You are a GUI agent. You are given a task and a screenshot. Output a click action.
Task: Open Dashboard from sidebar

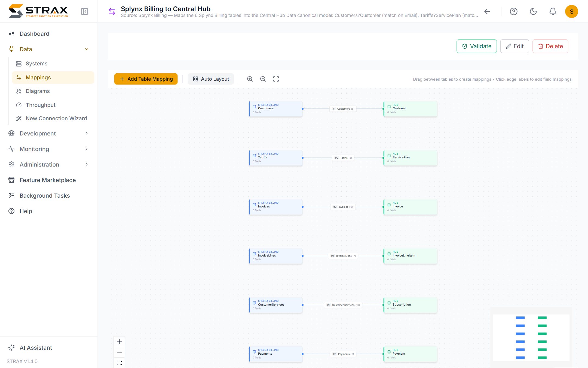[x=49, y=34]
